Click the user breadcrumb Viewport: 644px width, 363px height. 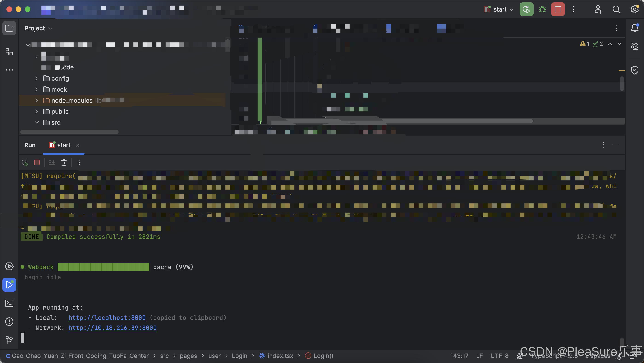pos(215,356)
